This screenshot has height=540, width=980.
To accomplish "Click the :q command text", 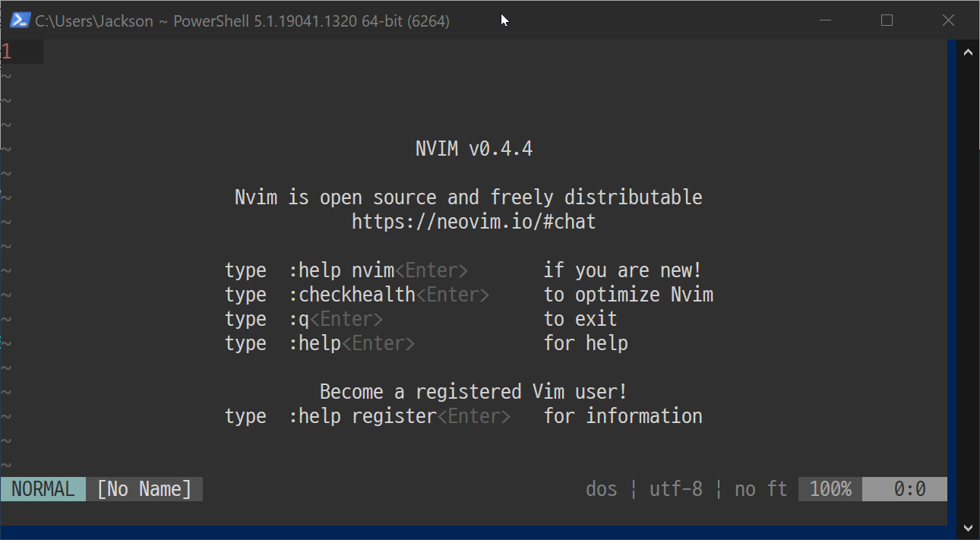I will tap(299, 319).
